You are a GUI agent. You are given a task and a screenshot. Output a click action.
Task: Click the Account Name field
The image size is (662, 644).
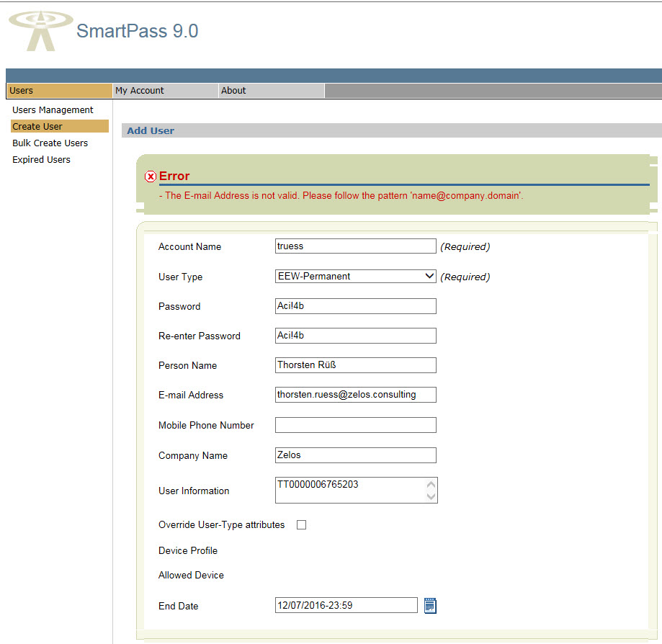(x=356, y=246)
